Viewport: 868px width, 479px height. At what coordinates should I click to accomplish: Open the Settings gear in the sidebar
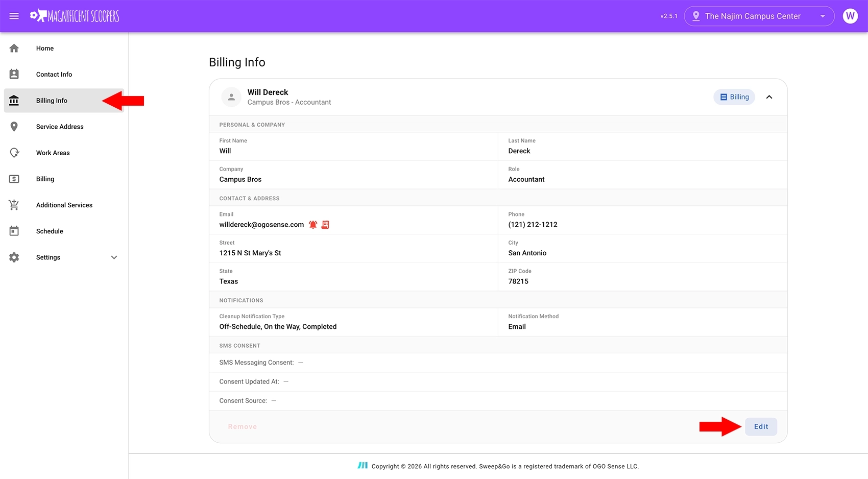14,257
